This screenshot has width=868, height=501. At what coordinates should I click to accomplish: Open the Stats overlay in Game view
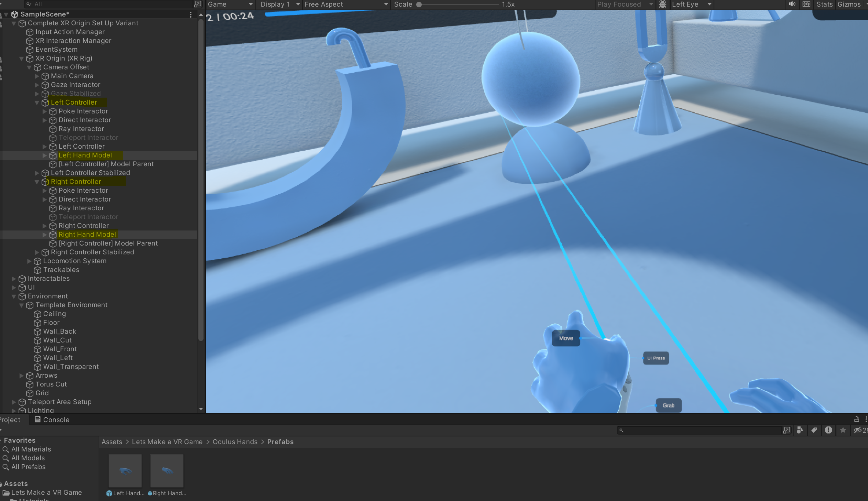(824, 4)
